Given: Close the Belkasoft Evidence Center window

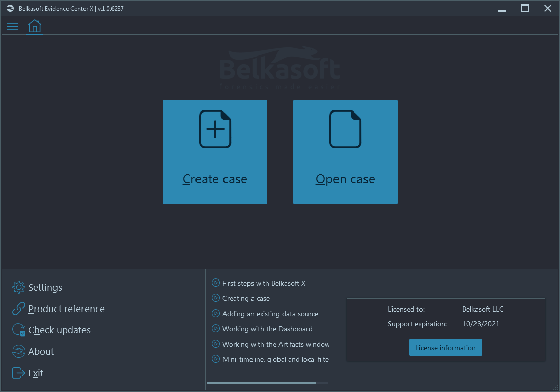Looking at the screenshot, I should pyautogui.click(x=547, y=8).
